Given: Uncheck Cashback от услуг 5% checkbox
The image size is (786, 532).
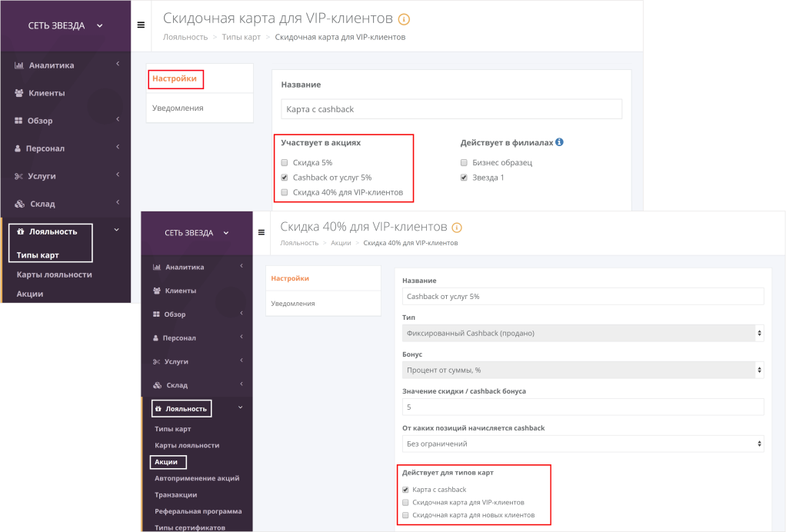Looking at the screenshot, I should 285,178.
